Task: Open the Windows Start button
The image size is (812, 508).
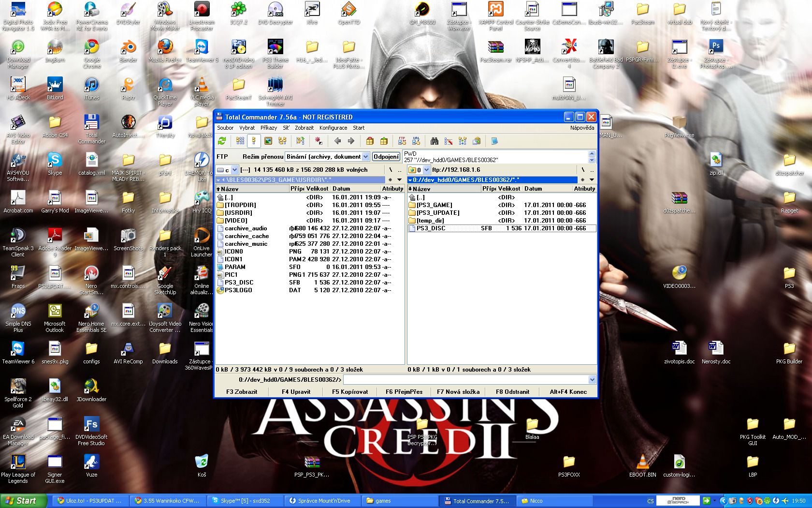Action: pyautogui.click(x=23, y=501)
